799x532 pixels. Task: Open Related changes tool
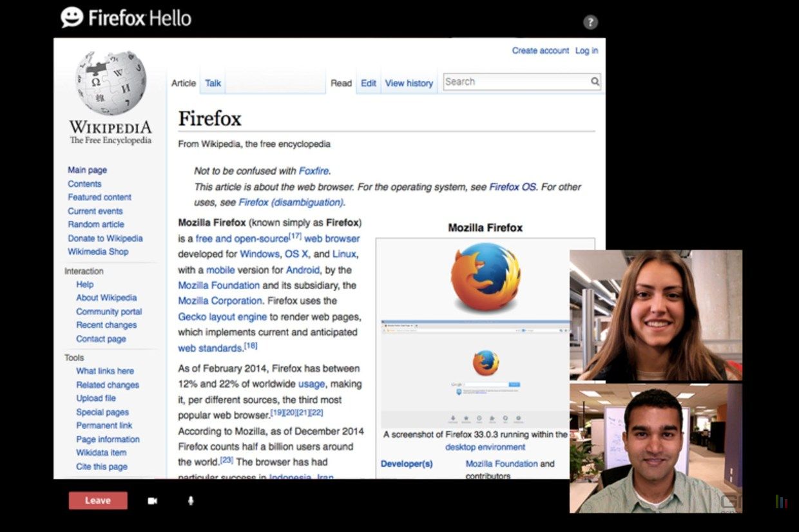(108, 385)
